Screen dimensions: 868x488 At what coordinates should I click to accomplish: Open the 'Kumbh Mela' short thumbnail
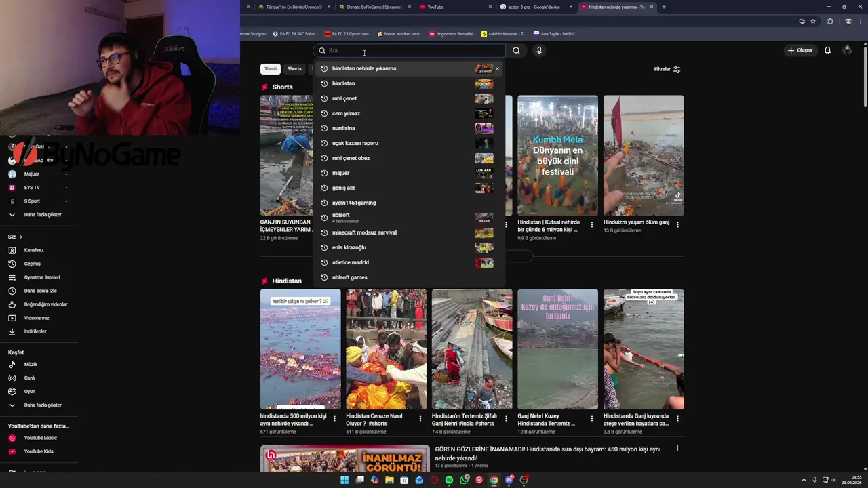(557, 155)
